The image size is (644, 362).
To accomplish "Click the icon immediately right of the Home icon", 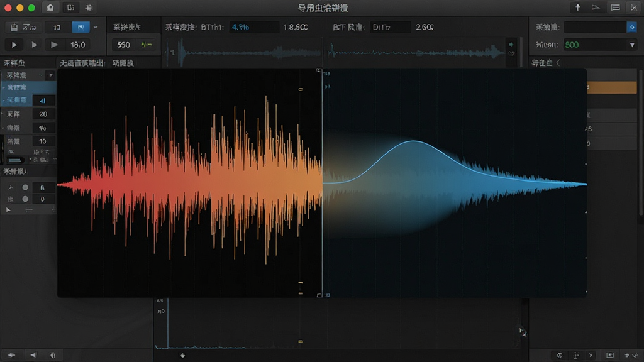I will (x=70, y=8).
